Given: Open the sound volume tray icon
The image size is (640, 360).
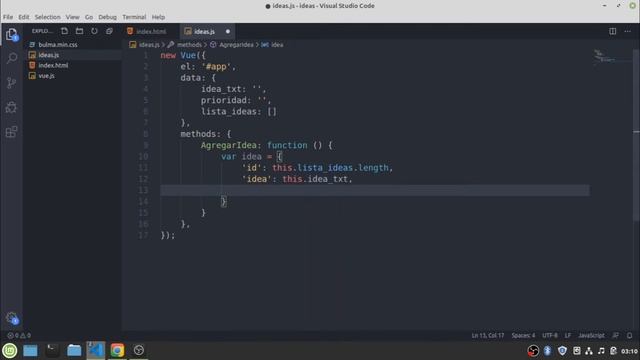Looking at the screenshot, I should 601,351.
